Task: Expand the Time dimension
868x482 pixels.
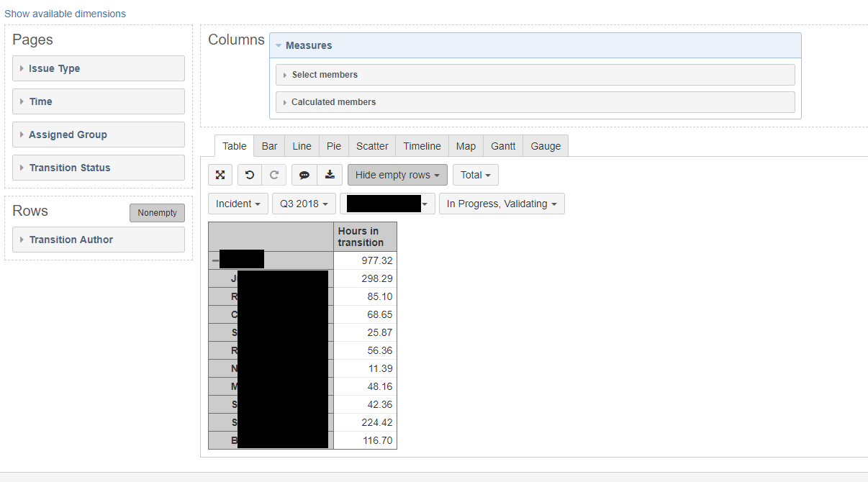Action: click(99, 101)
